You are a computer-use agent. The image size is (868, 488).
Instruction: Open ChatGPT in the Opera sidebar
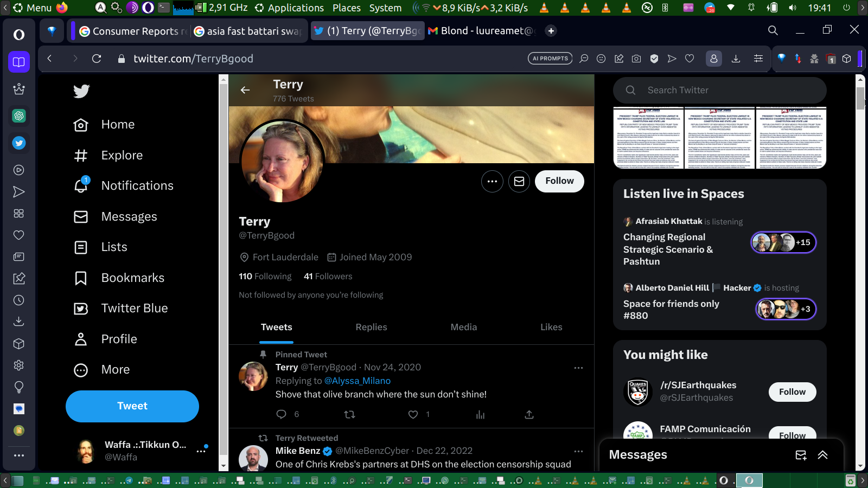pos(19,115)
